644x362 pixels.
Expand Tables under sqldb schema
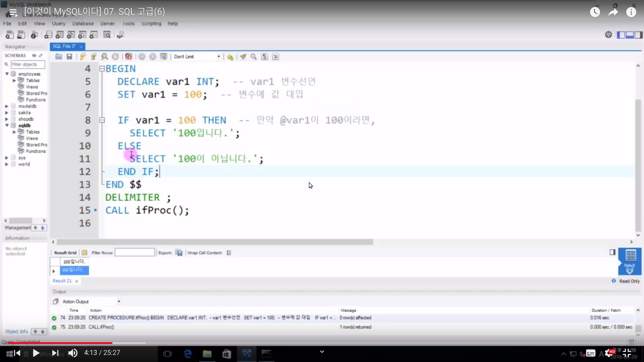coord(14,132)
